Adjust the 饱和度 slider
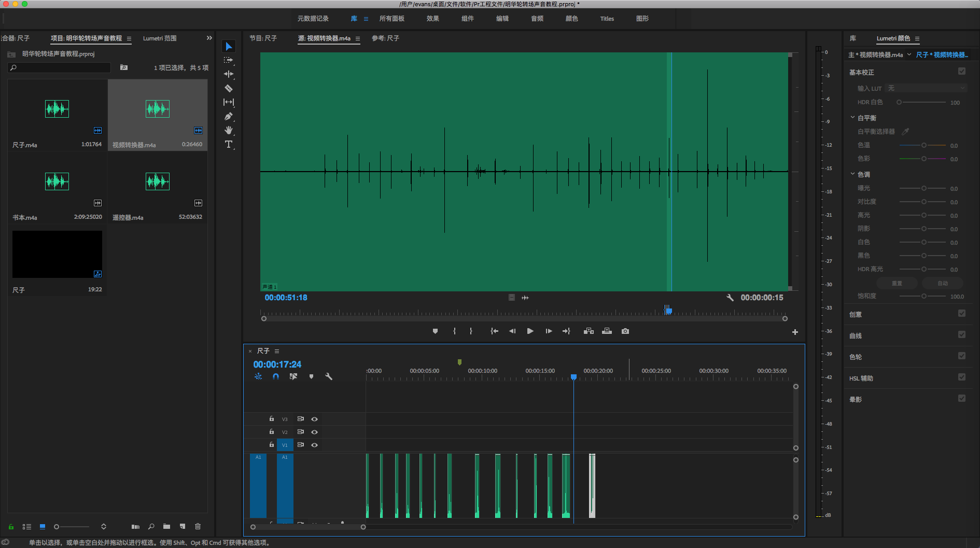 click(x=923, y=296)
